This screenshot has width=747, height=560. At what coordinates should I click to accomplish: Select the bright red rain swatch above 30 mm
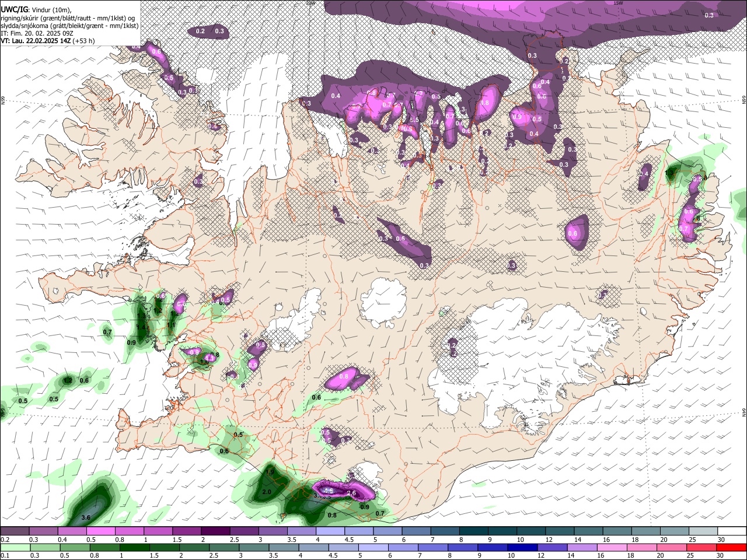731,548
